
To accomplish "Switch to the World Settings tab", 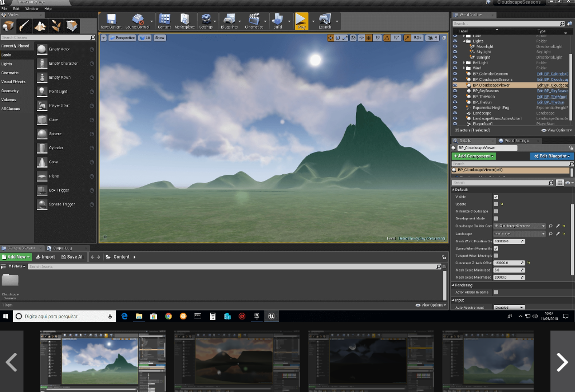I will tap(516, 141).
